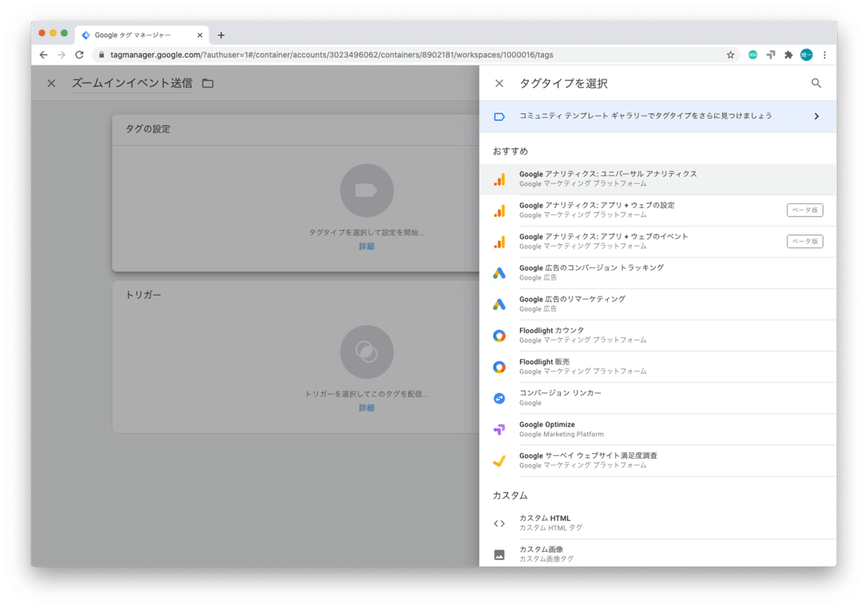868x608 pixels.
Task: Click the Google Ads conversion tracking icon
Action: 499,273
